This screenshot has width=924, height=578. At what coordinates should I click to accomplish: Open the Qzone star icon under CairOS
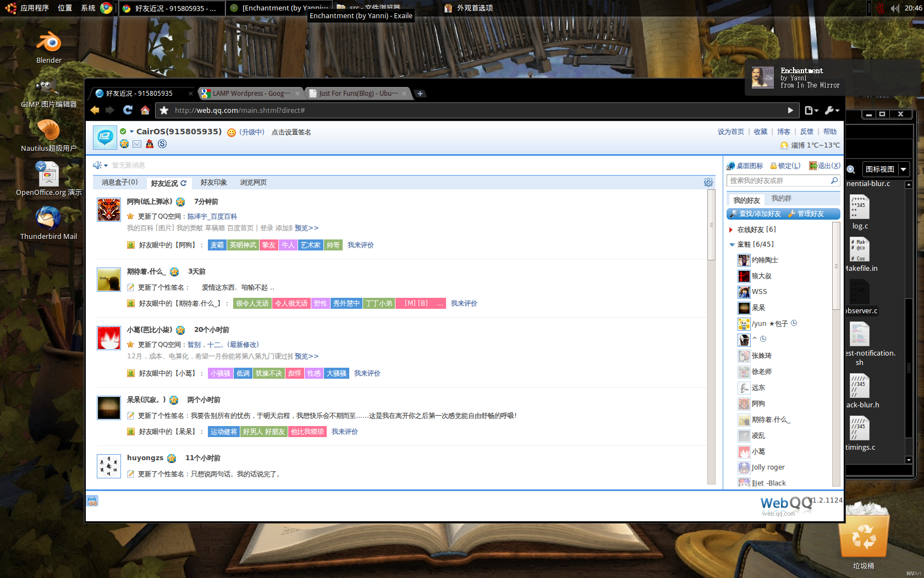click(x=124, y=144)
